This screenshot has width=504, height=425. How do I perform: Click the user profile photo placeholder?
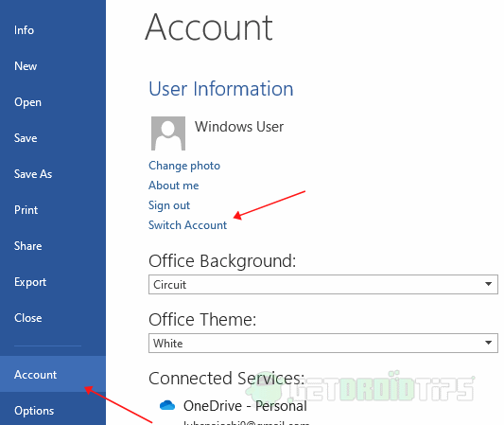pos(168,133)
